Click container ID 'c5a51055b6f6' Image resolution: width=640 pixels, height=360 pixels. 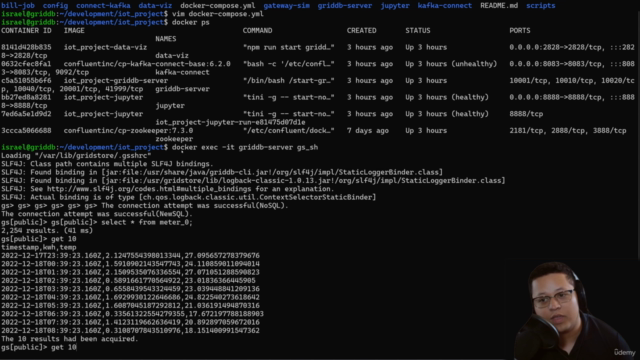click(26, 81)
